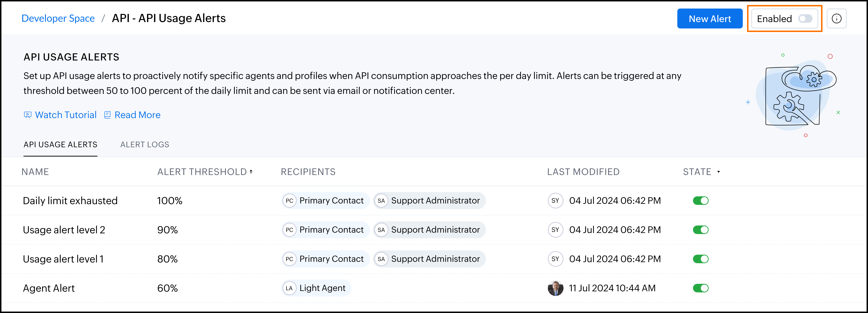Open the Usage alert level 1 entry
The image size is (868, 313).
pyautogui.click(x=63, y=259)
